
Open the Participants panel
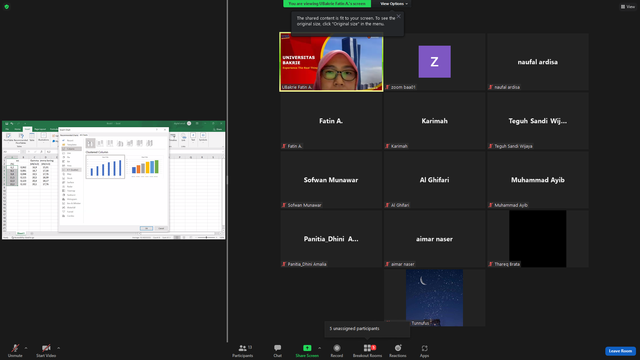coord(243,350)
